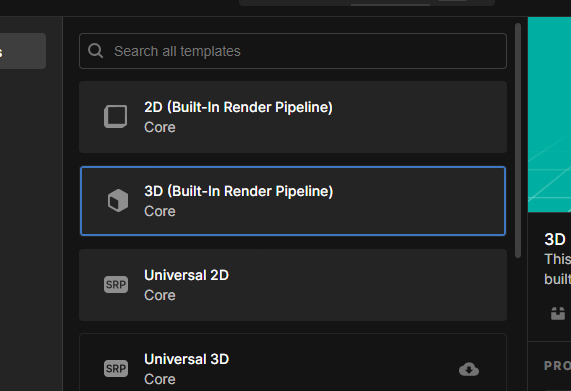Image resolution: width=571 pixels, height=391 pixels.
Task: Click the description text in the details panel
Action: [x=558, y=269]
